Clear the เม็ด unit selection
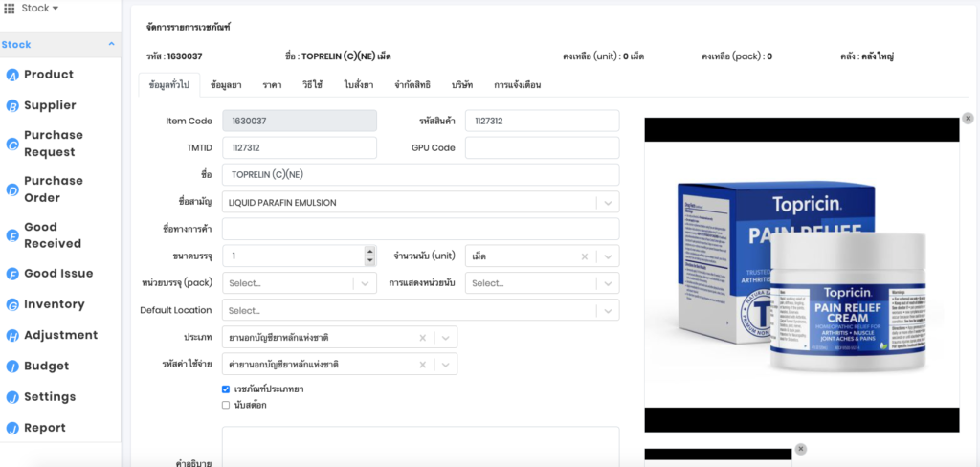The image size is (980, 467). coord(585,256)
